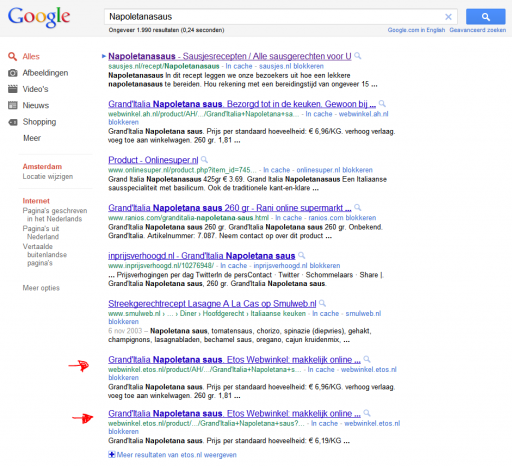Expand Meer search categories
The height and width of the screenshot is (466, 512).
[32, 138]
